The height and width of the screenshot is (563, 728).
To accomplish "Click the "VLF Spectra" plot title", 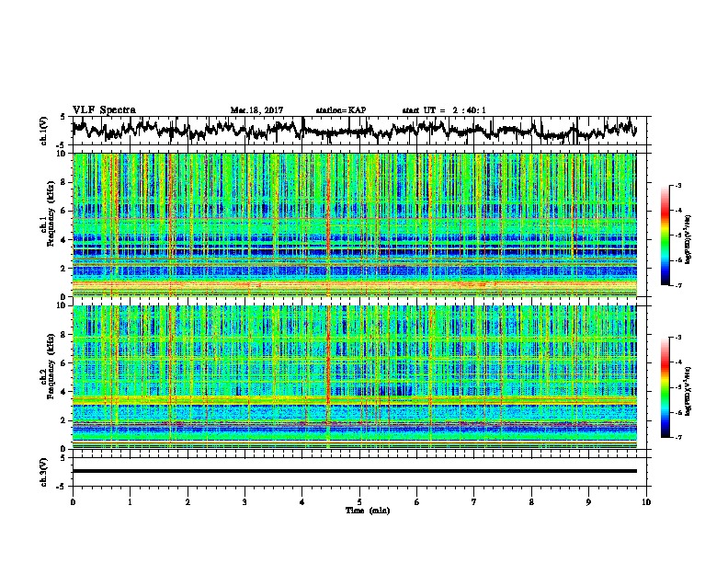I will 104,110.
